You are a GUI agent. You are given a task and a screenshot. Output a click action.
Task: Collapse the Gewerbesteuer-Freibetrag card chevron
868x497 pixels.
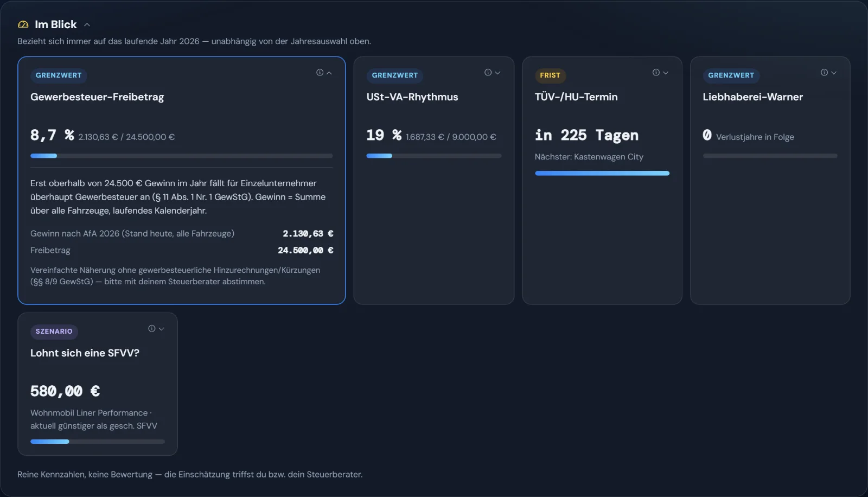coord(329,73)
